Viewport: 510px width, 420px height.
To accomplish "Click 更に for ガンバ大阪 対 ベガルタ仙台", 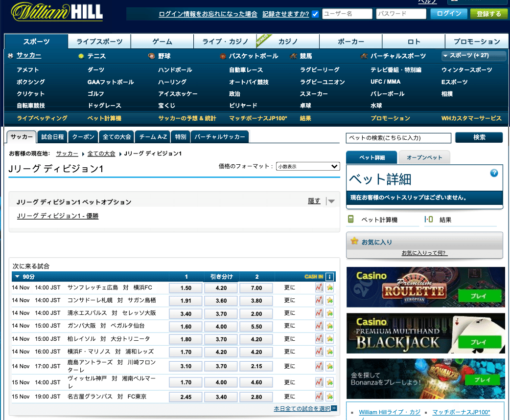I will click(x=289, y=326).
